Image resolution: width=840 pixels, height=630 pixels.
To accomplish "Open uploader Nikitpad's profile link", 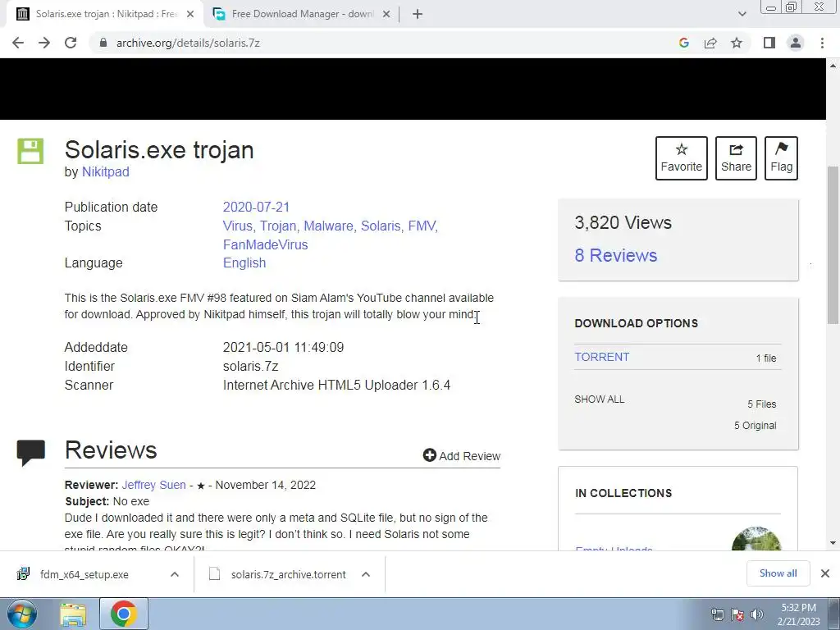I will point(106,172).
